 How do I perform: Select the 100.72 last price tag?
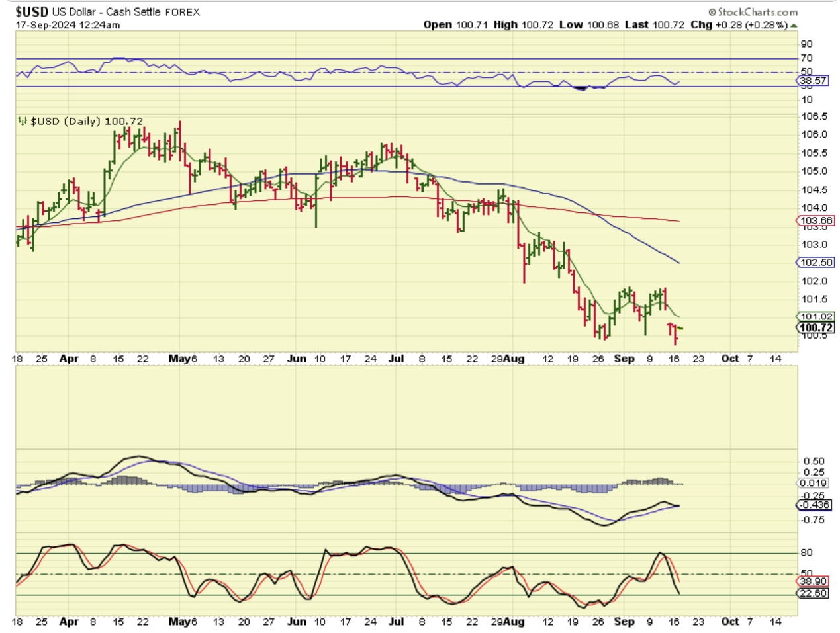click(x=816, y=328)
